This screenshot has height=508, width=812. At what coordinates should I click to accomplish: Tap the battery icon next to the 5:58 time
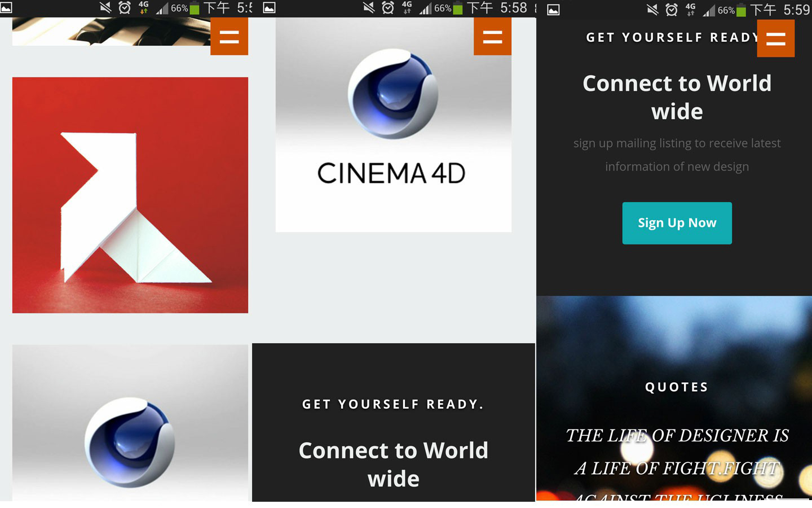click(458, 8)
